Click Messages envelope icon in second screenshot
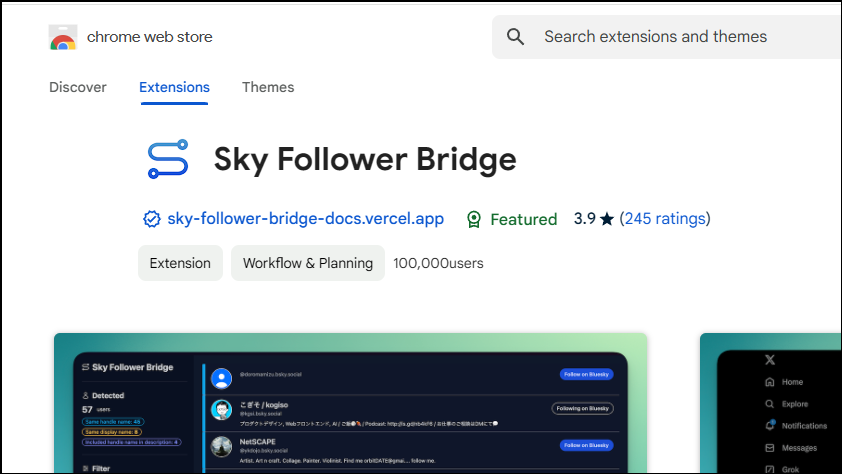 [770, 448]
